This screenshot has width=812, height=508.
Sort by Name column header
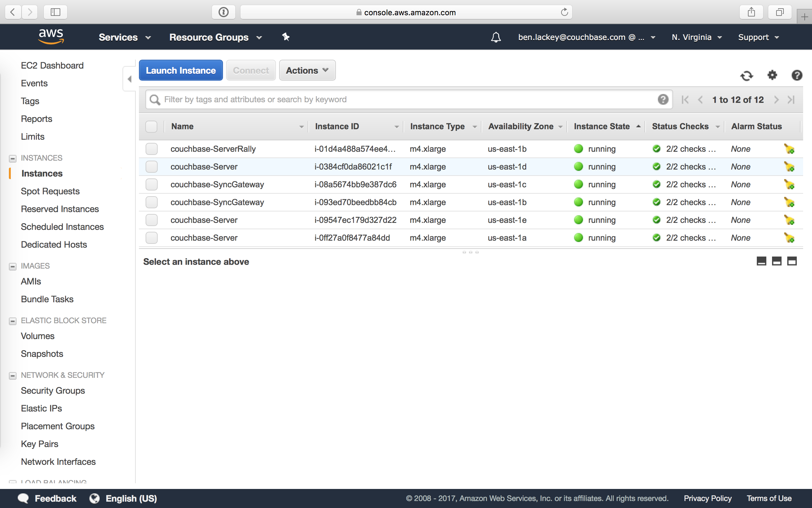[236, 127]
